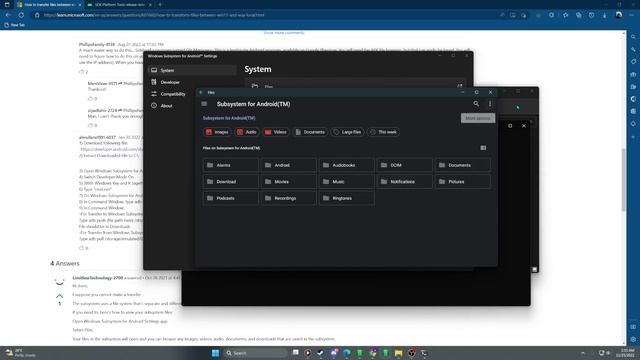Open the Music folder

coord(347,181)
